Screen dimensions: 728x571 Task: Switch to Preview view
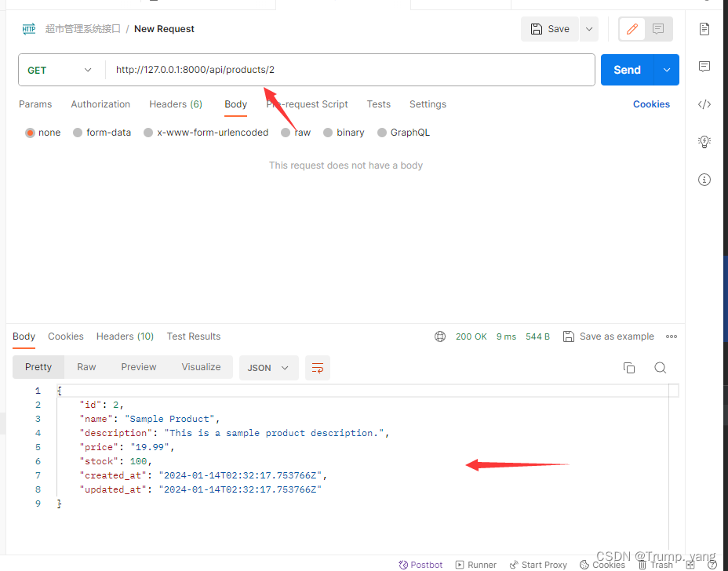139,367
